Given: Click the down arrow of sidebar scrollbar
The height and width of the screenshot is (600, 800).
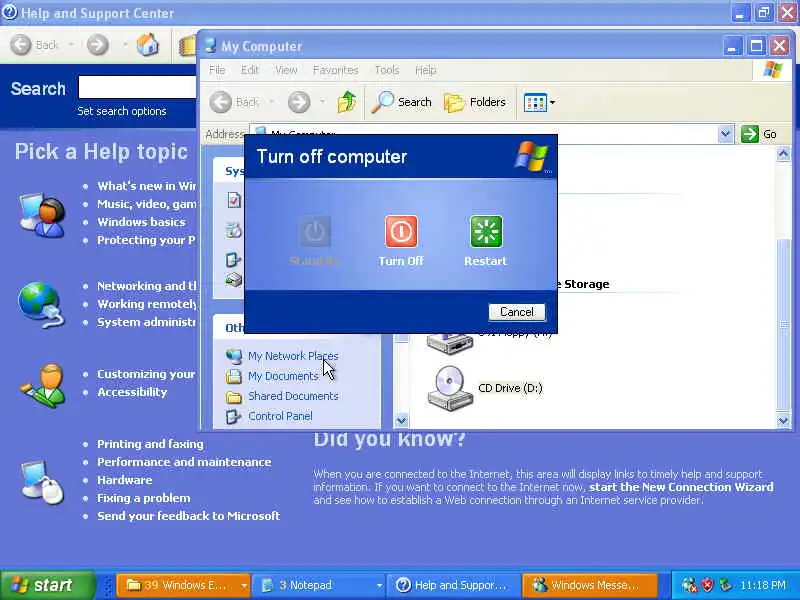Looking at the screenshot, I should click(x=402, y=421).
